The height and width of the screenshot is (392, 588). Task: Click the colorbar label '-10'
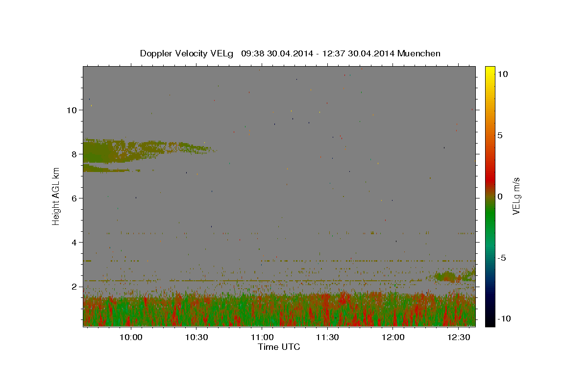tap(504, 319)
